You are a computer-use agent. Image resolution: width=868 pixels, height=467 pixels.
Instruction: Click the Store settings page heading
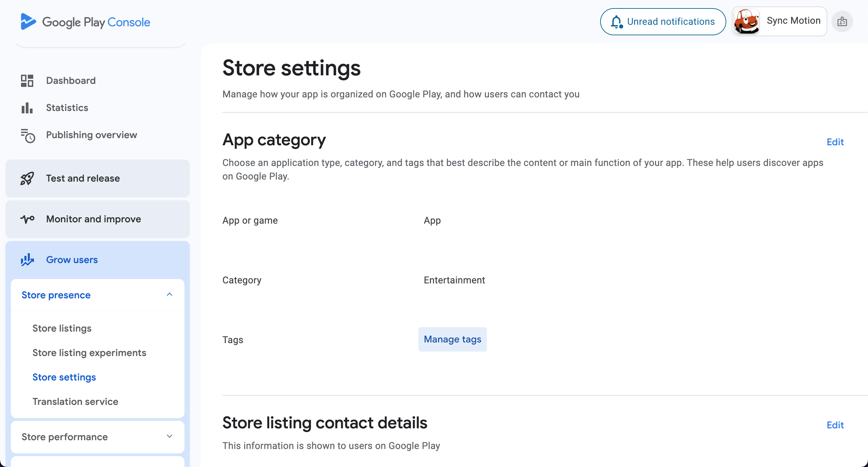(292, 68)
